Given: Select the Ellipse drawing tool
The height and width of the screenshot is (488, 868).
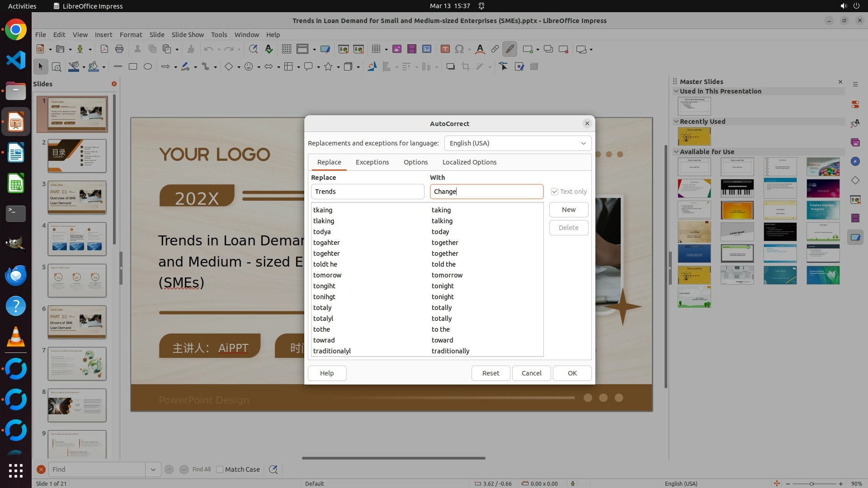Looking at the screenshot, I should pos(148,67).
